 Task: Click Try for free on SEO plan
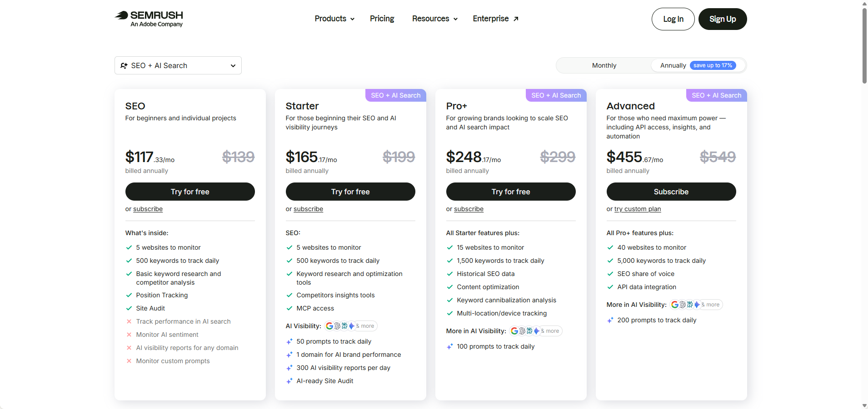[x=190, y=192]
